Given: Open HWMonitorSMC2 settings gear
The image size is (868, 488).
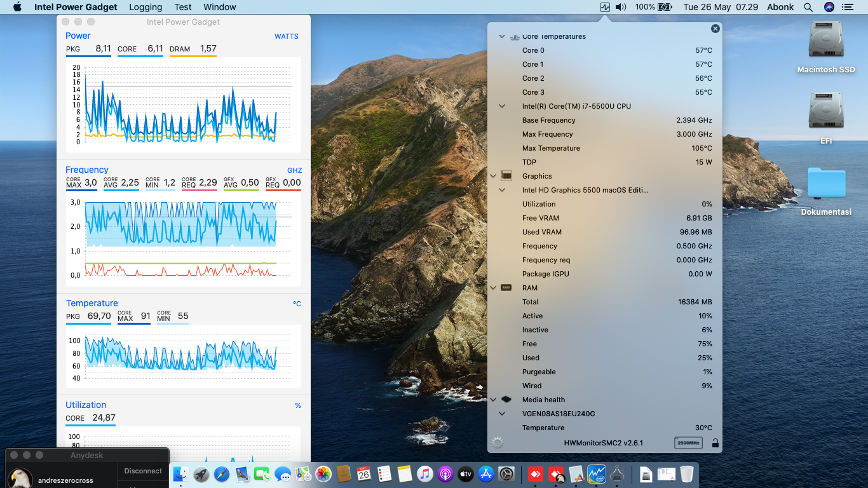Looking at the screenshot, I should 498,443.
